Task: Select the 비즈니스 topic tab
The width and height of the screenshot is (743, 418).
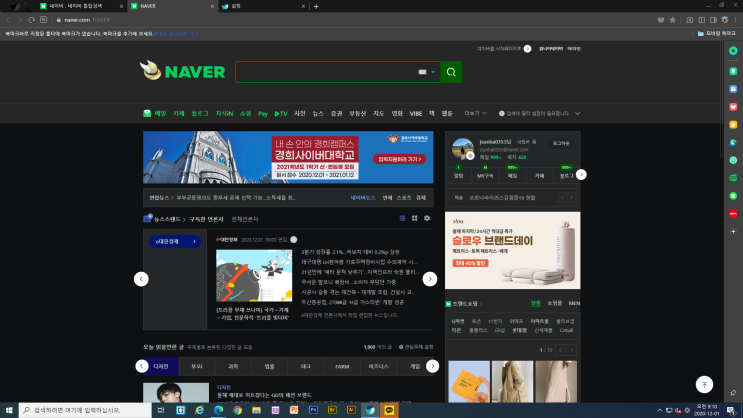Action: tap(378, 366)
